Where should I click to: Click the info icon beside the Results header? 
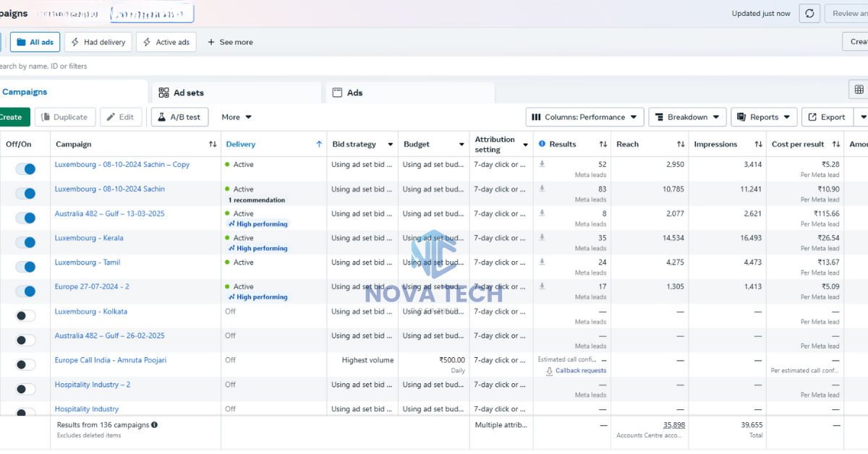point(542,144)
